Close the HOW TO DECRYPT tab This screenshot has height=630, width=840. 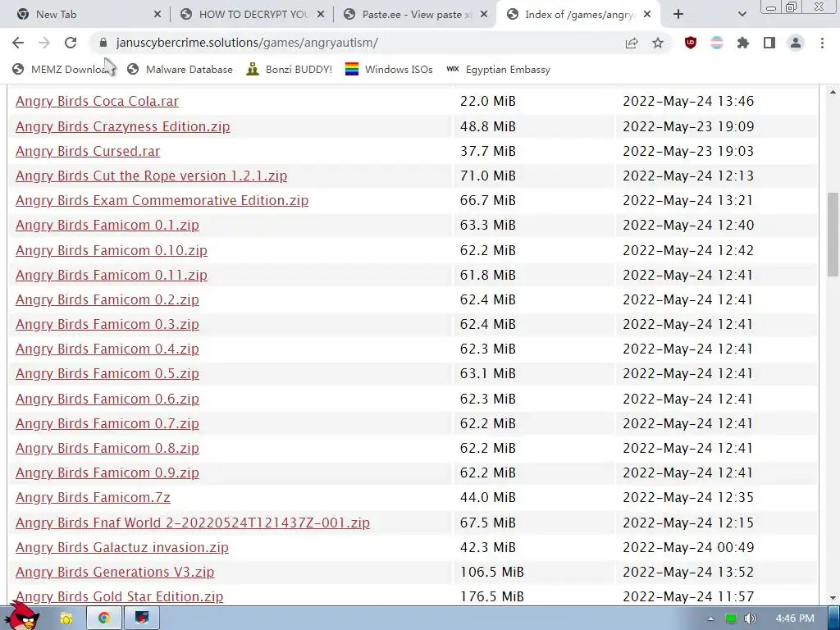[321, 15]
